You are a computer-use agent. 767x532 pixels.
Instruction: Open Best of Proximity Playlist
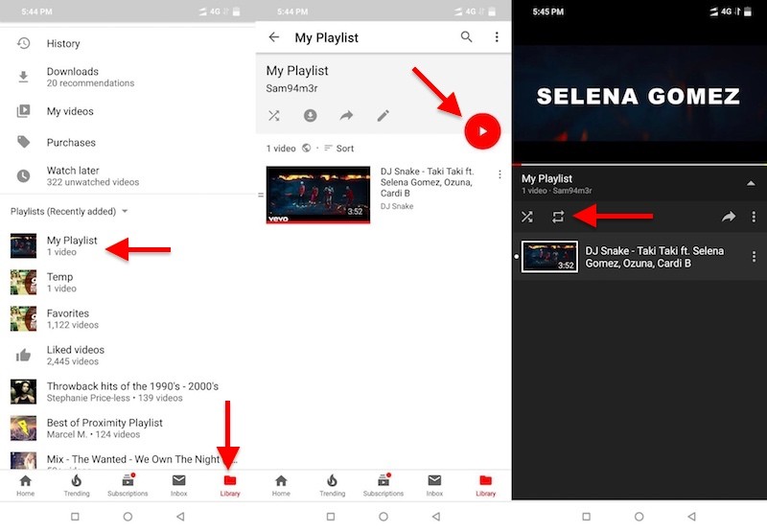click(128, 428)
